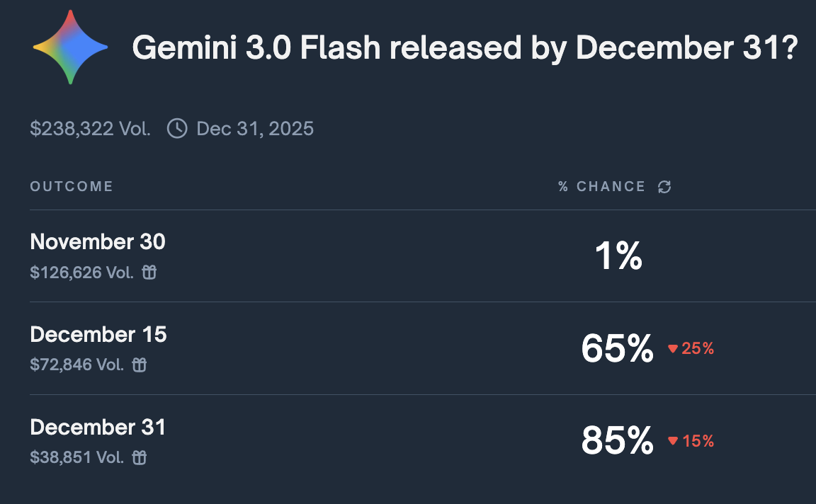Image resolution: width=816 pixels, height=504 pixels.
Task: Click the Dec 31, 2025 end date
Action: point(255,129)
